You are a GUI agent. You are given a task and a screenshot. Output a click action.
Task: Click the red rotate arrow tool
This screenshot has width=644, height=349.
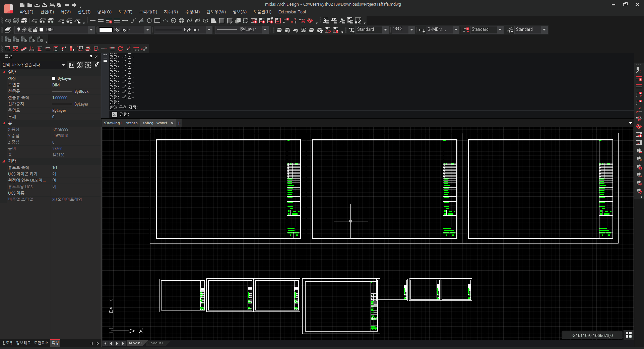click(120, 49)
